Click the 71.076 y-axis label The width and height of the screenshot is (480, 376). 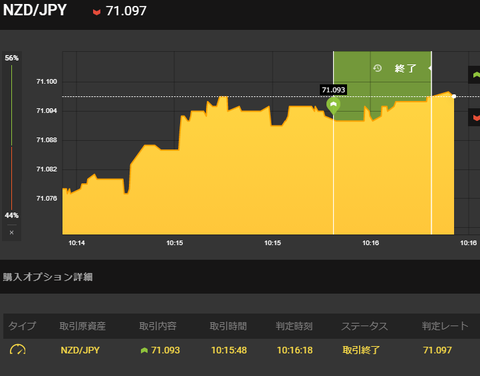pyautogui.click(x=47, y=199)
